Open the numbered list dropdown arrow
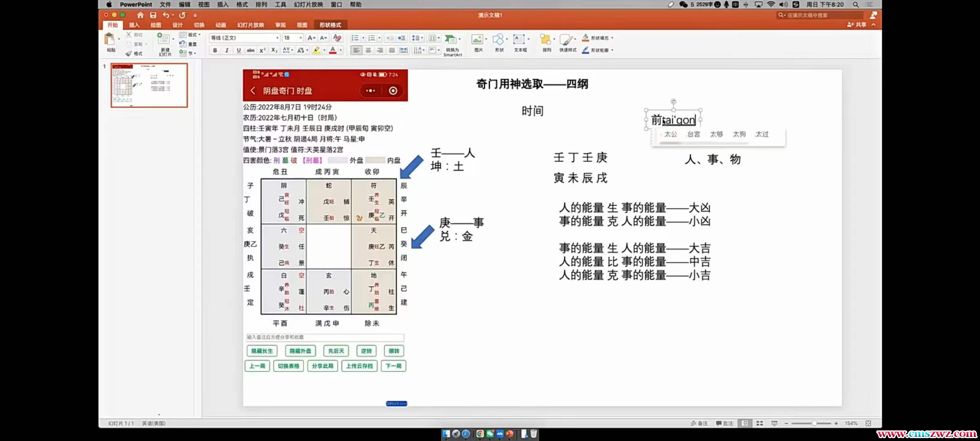Viewport: 980px width, 441px height. click(379, 38)
